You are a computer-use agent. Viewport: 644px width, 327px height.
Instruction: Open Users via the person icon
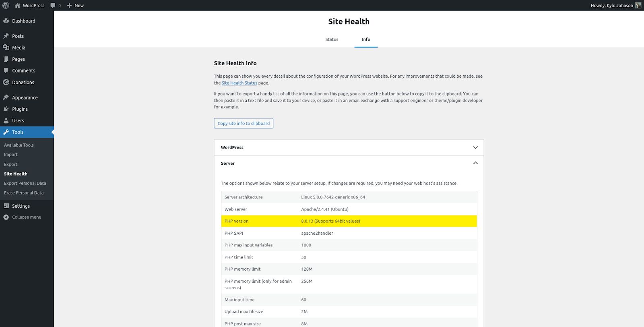pyautogui.click(x=6, y=120)
